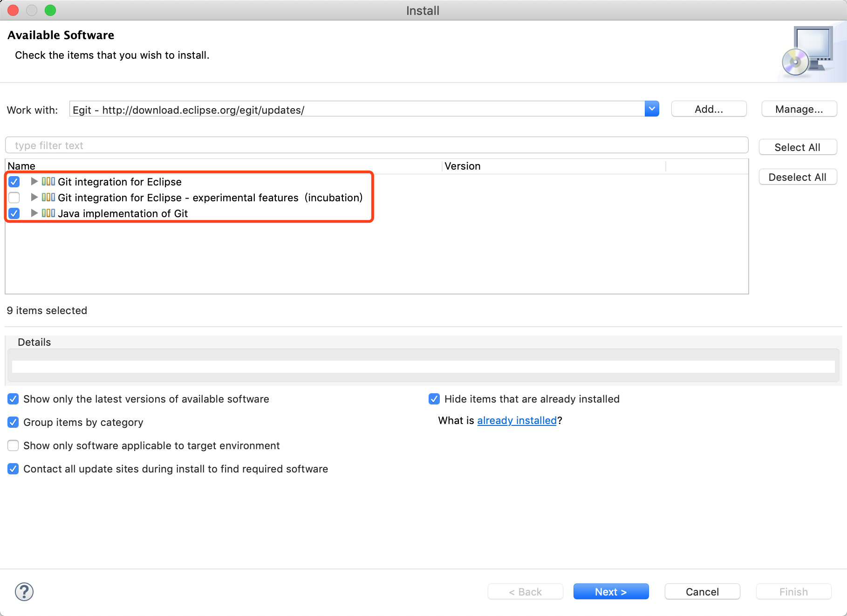Click the Work with URL text field
This screenshot has width=847, height=616.
click(357, 109)
